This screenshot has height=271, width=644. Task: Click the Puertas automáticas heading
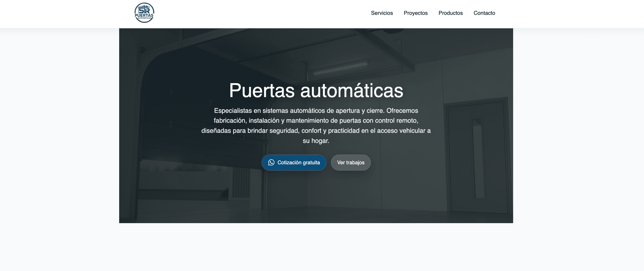point(316,90)
